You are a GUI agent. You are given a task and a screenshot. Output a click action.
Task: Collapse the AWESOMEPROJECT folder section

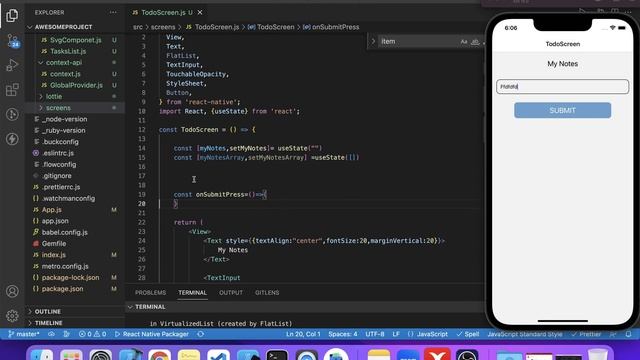pyautogui.click(x=63, y=27)
